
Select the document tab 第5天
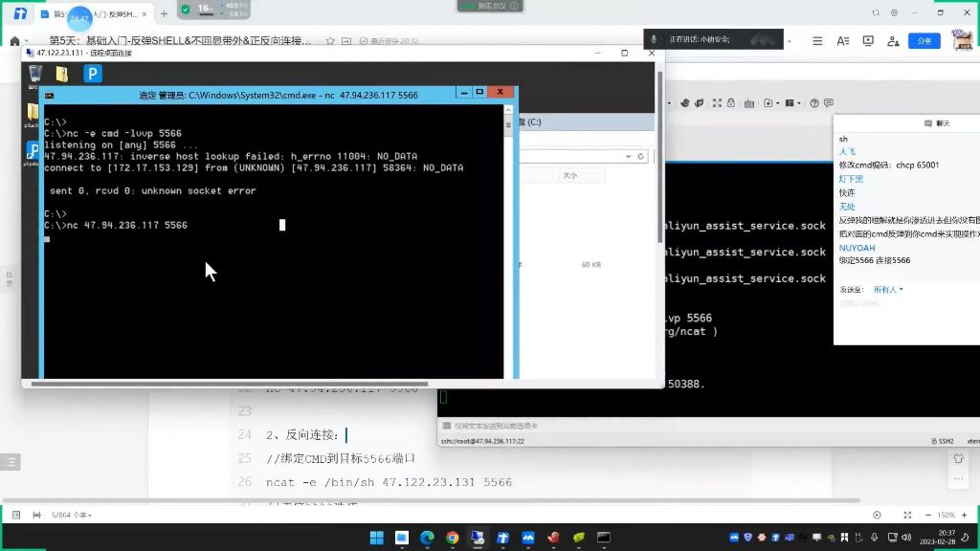pyautogui.click(x=95, y=13)
